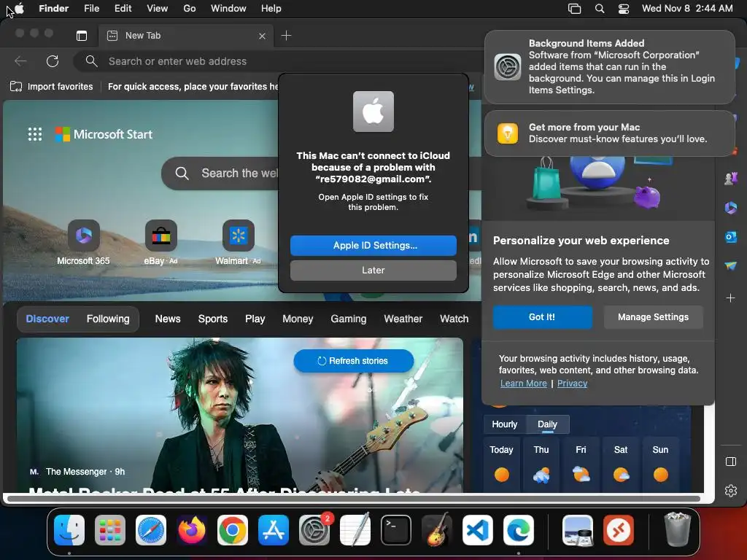This screenshot has height=560, width=747.
Task: Open the Window menu
Action: (228, 9)
